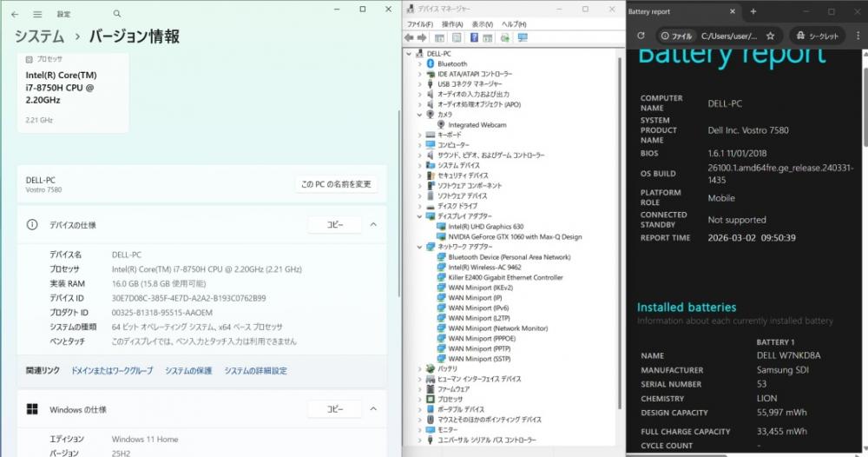The image size is (868, 457).
Task: Click the Dell Inc. Vostro 7580 product name
Action: point(748,130)
